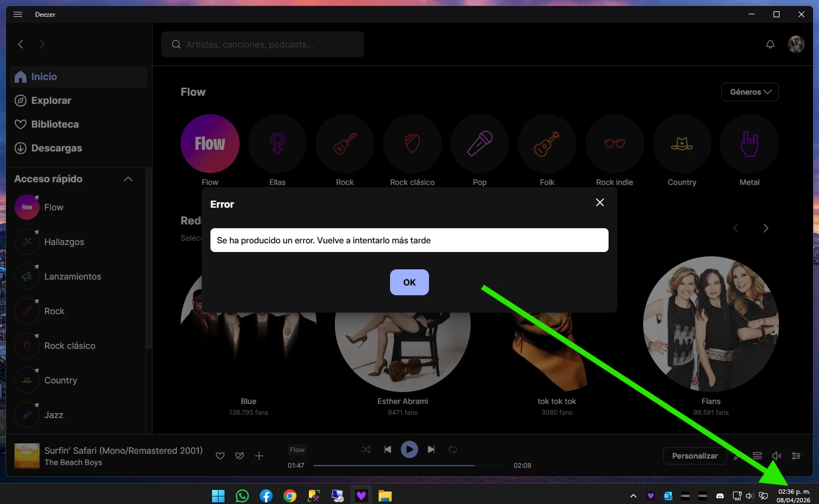Image resolution: width=819 pixels, height=504 pixels.
Task: Skip to the next track
Action: 431,449
